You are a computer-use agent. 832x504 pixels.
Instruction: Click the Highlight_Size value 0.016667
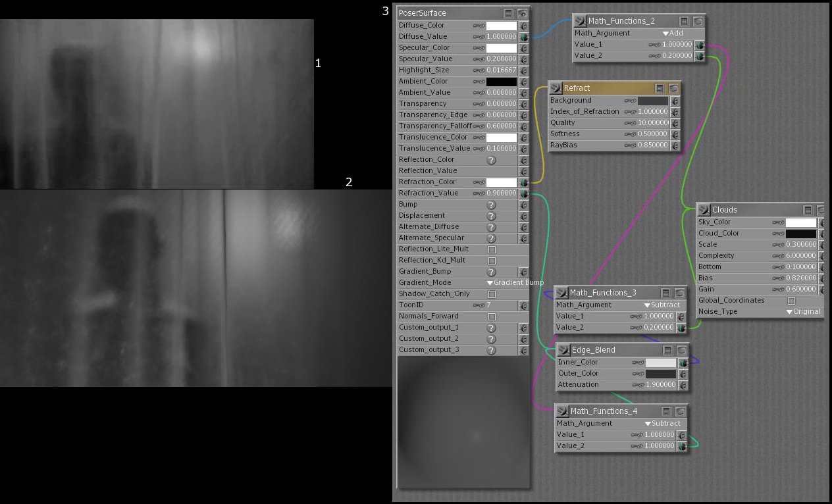(502, 70)
